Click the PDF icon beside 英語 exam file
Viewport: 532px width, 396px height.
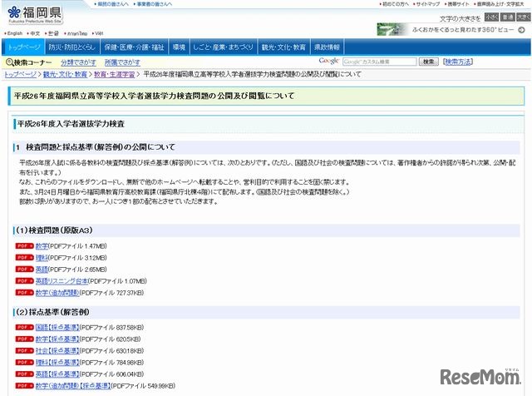[24, 270]
